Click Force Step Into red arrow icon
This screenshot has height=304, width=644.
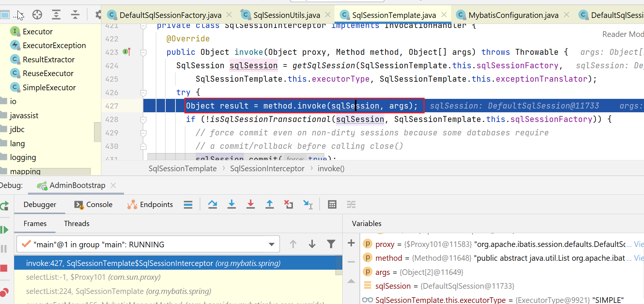(x=251, y=204)
